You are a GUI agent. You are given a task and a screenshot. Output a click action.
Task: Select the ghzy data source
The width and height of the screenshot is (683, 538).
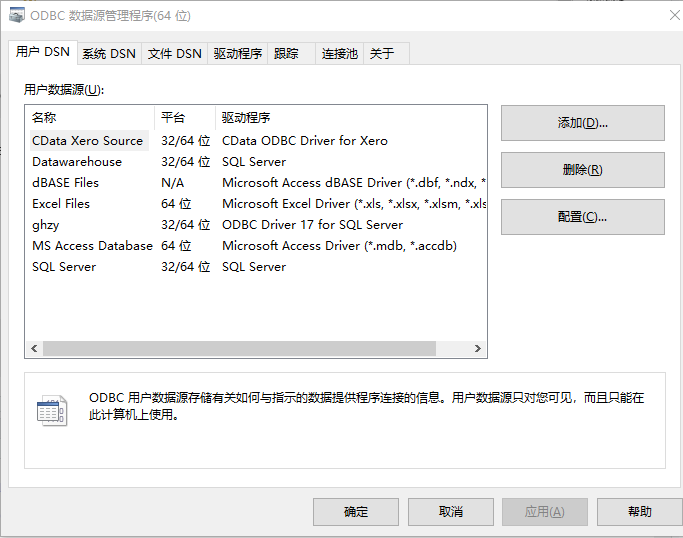tap(46, 225)
